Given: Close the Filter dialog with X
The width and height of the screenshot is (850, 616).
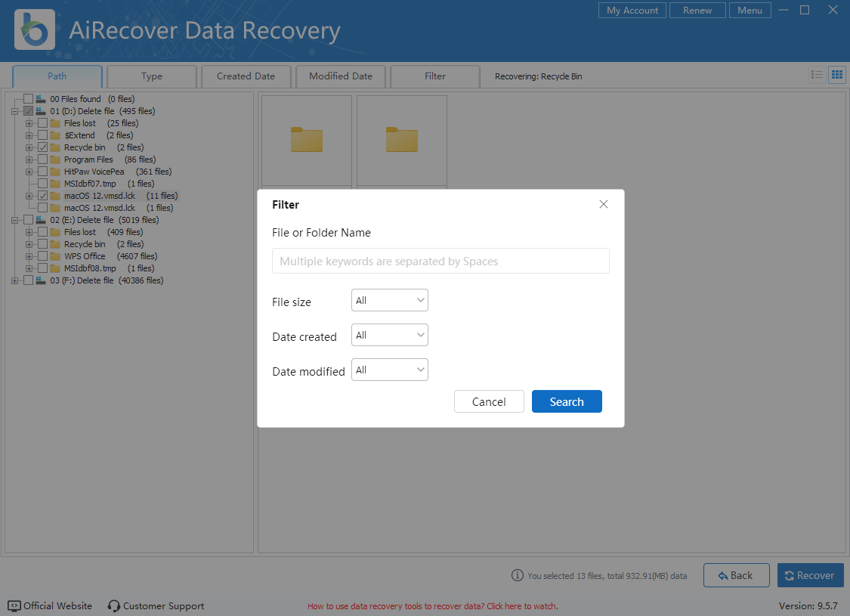Looking at the screenshot, I should [x=603, y=204].
